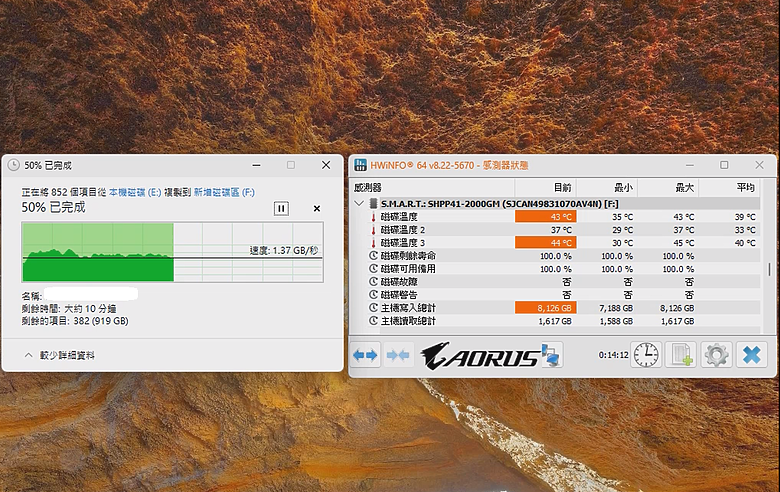Open HWiNFO sensor settings gear icon

tap(716, 355)
